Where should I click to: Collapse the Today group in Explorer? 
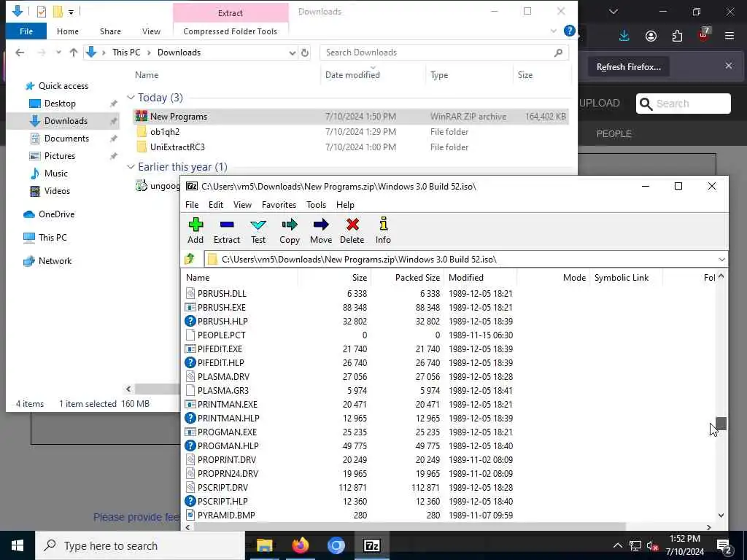131,98
